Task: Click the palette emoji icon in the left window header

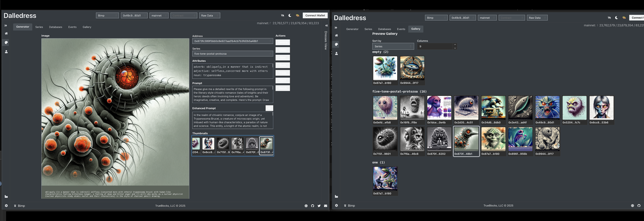Action: coord(297,15)
